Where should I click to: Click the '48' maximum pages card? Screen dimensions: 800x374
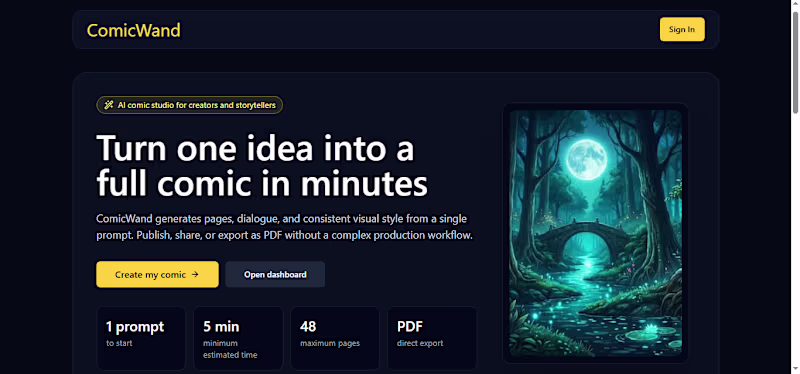[335, 338]
